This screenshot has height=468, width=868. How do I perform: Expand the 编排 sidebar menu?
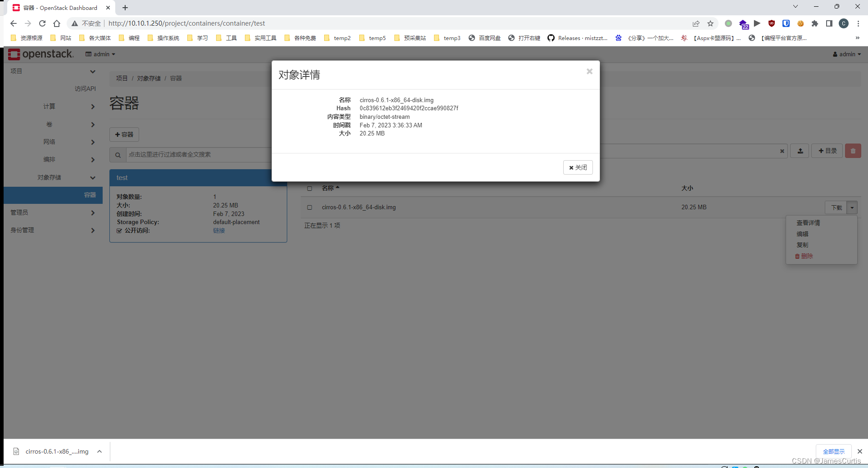pyautogui.click(x=53, y=159)
